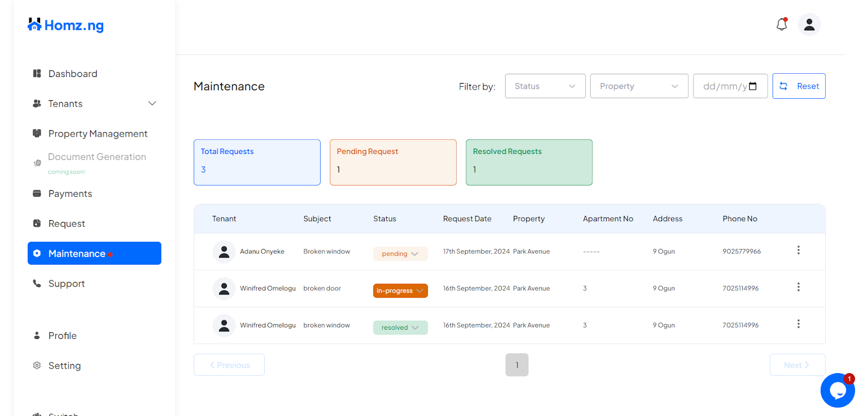Open the Status filter dropdown
Image resolution: width=868 pixels, height=416 pixels.
(x=545, y=86)
